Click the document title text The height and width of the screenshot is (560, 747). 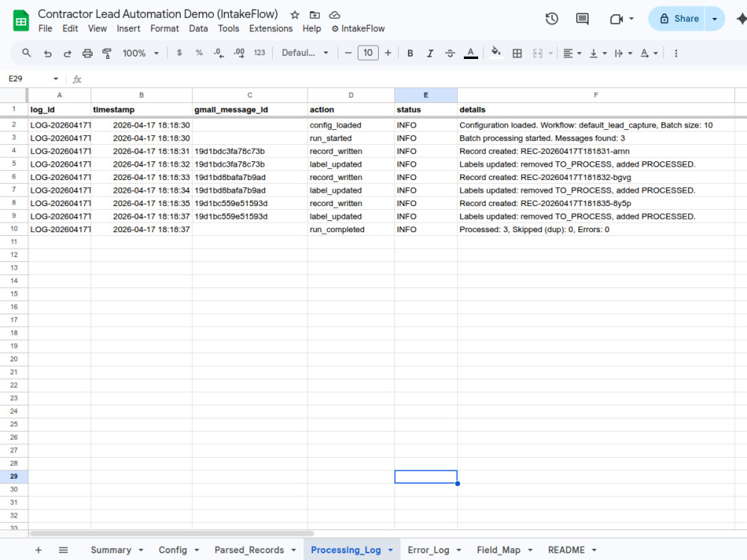(158, 13)
